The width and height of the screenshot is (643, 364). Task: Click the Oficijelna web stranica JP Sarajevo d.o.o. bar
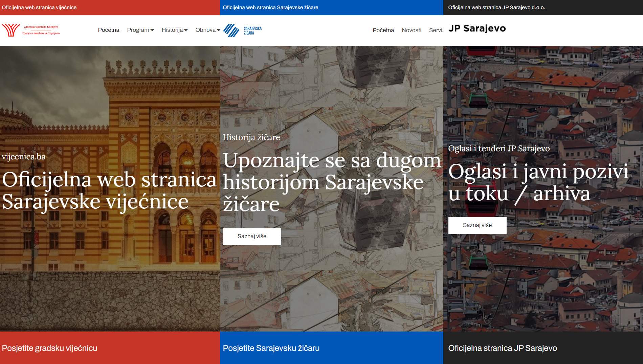pos(543,7)
